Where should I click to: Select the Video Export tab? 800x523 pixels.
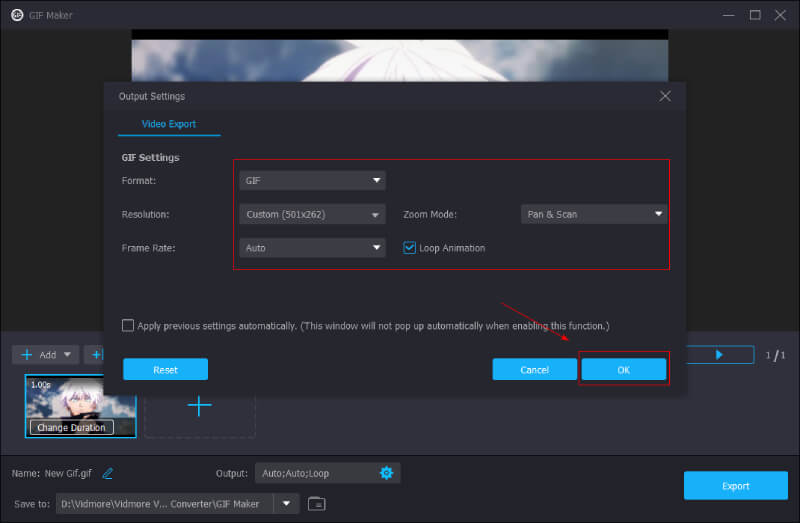pyautogui.click(x=168, y=124)
